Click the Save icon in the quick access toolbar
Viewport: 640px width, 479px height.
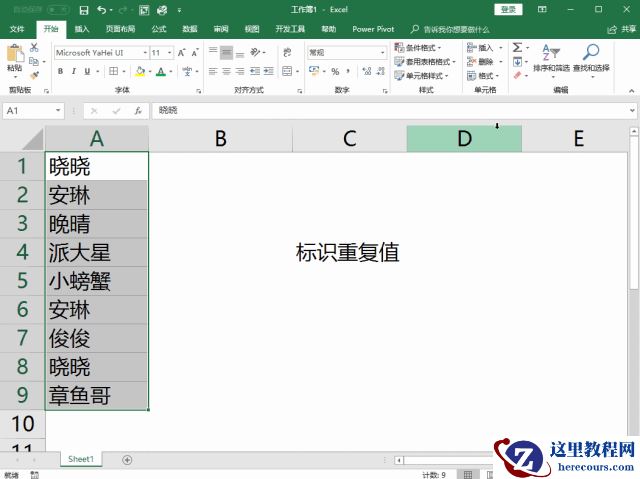point(84,10)
